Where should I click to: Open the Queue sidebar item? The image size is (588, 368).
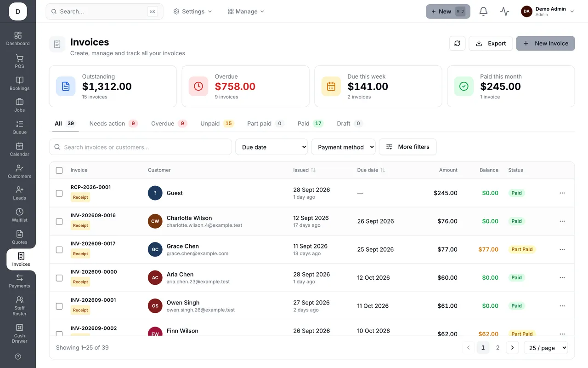(19, 127)
